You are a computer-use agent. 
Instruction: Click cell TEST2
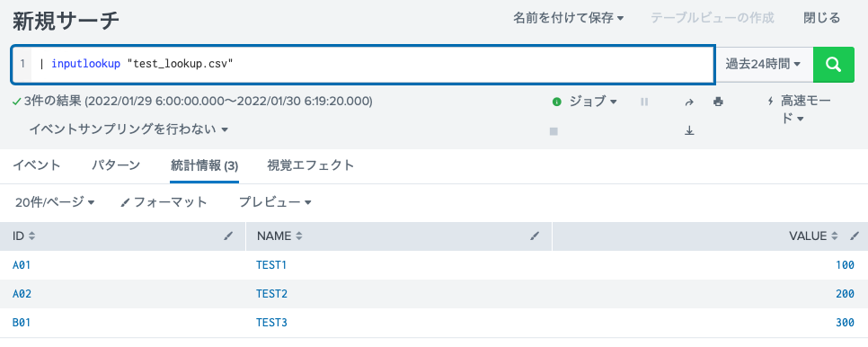(x=271, y=294)
